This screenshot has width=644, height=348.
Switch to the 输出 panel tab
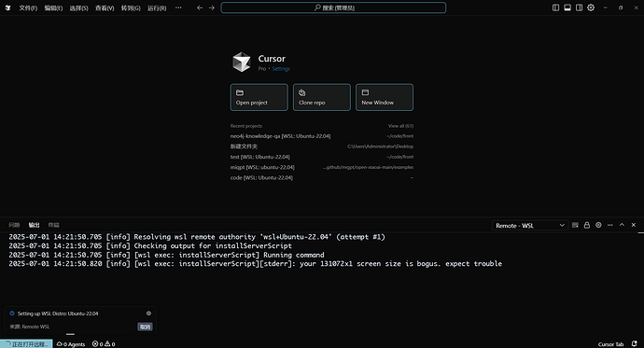(x=35, y=225)
